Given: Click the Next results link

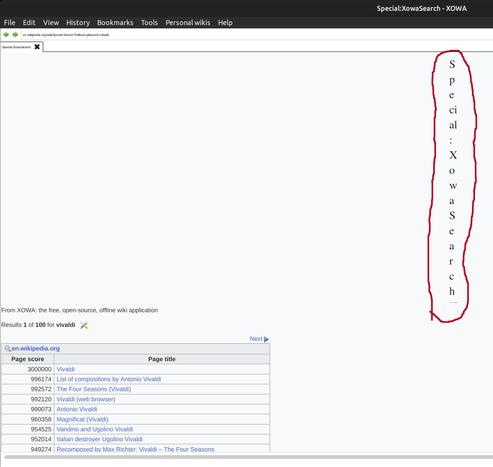Looking at the screenshot, I should pos(256,339).
